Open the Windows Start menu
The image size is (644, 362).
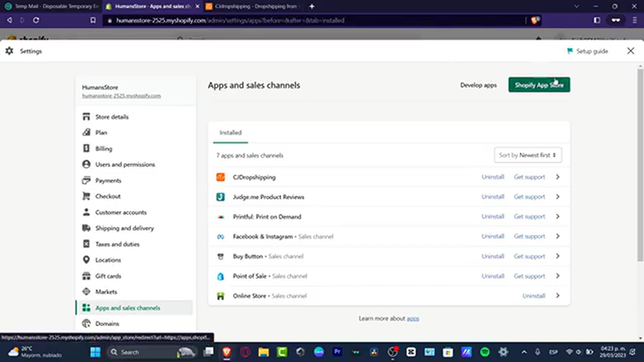[x=96, y=352]
